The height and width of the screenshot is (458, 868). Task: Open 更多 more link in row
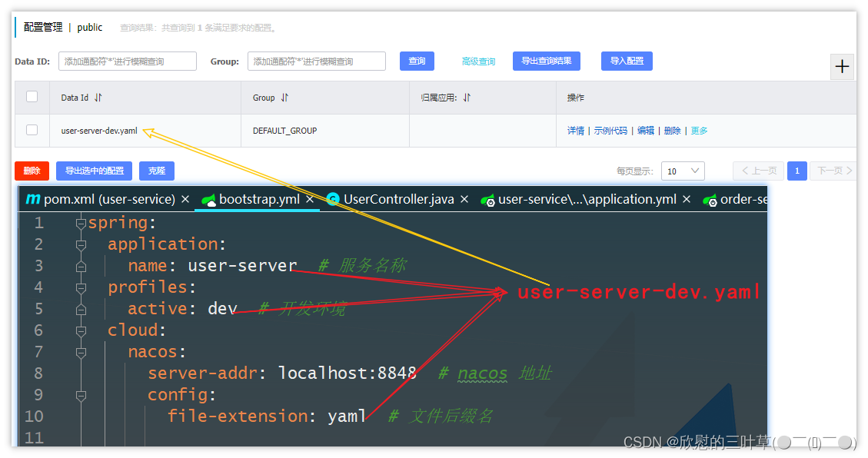[x=699, y=131]
